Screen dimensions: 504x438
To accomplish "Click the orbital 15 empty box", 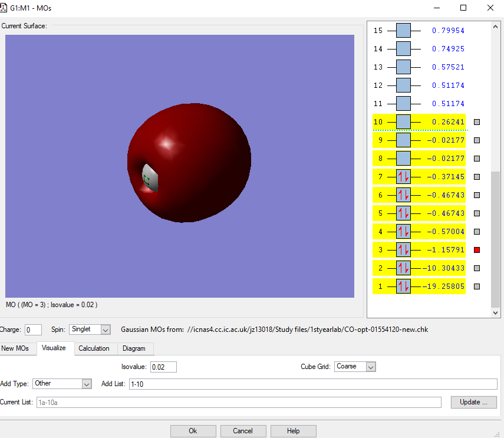I will 403,31.
